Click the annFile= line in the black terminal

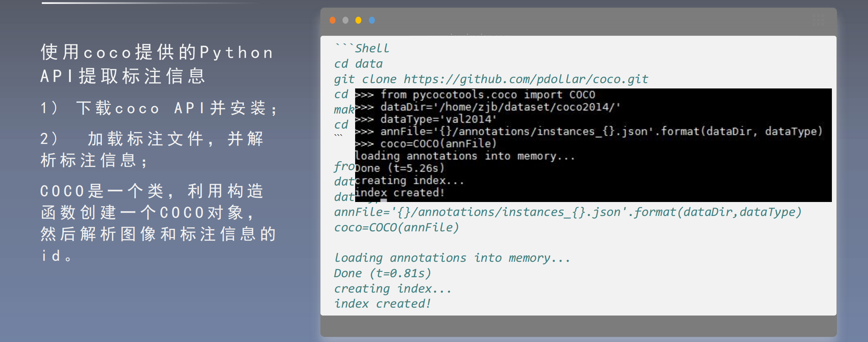click(x=589, y=131)
